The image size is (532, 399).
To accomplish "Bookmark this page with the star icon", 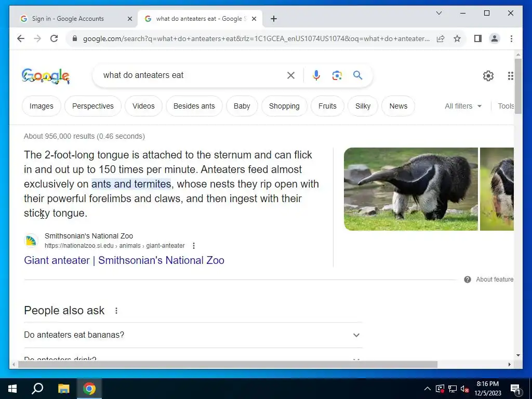I will click(457, 38).
